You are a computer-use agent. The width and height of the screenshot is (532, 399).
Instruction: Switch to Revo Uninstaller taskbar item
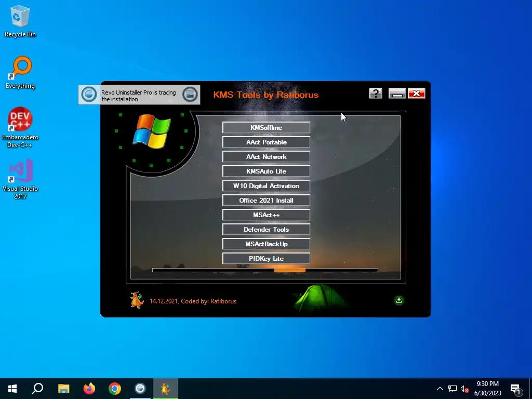pos(140,389)
